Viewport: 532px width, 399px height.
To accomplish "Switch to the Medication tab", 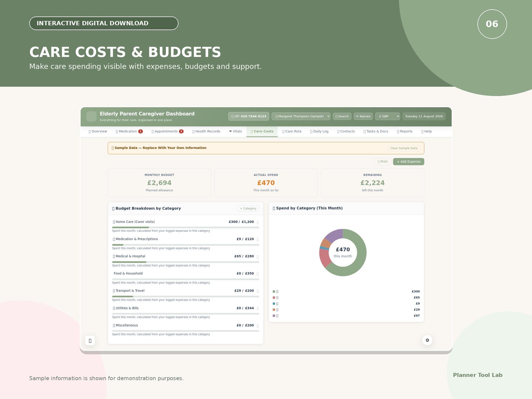I will tap(129, 131).
